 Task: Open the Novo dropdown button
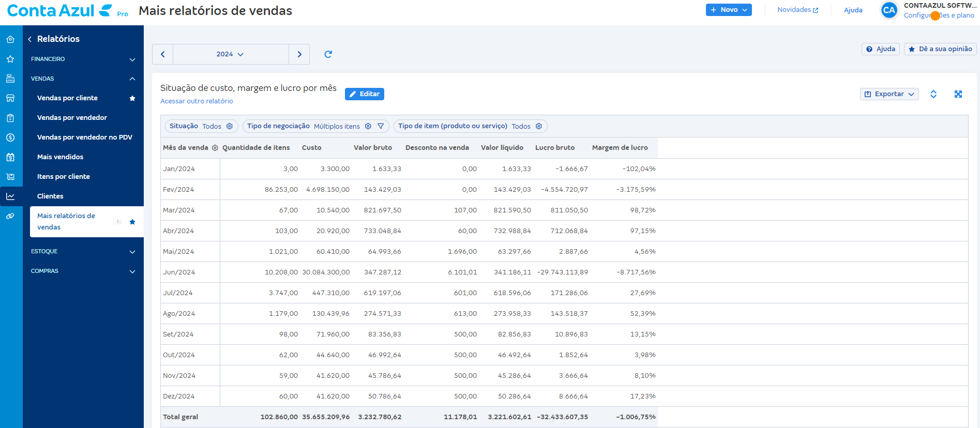pyautogui.click(x=729, y=10)
